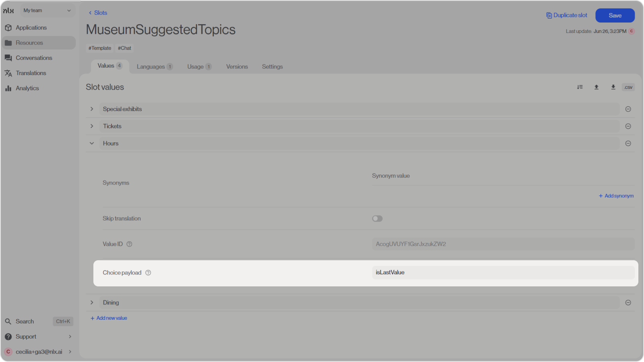Open the My team workspace dropdown
The width and height of the screenshot is (644, 362).
[47, 10]
